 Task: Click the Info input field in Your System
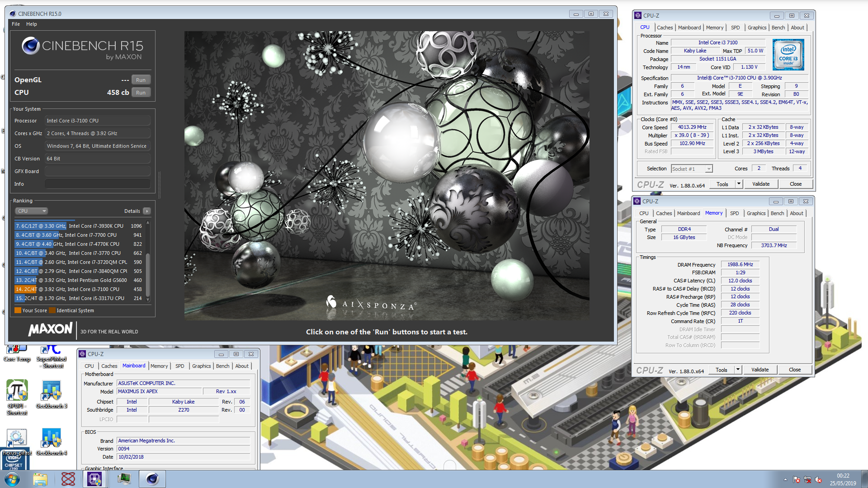pos(98,184)
